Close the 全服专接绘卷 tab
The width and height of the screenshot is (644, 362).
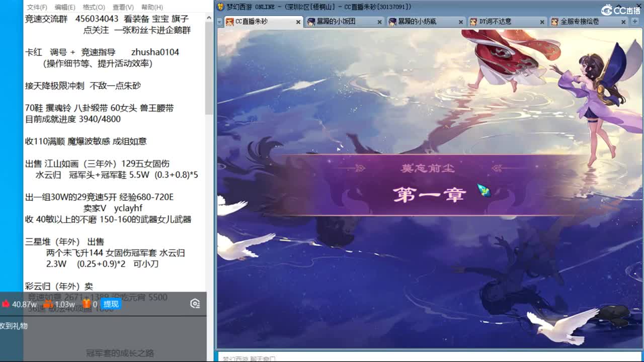pyautogui.click(x=623, y=22)
